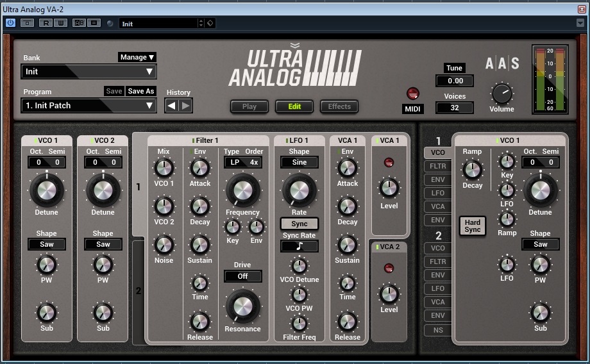Viewport: 590px width, 364px height.
Task: Toggle the VCO 1 module on/off green LED
Action: click(x=36, y=140)
